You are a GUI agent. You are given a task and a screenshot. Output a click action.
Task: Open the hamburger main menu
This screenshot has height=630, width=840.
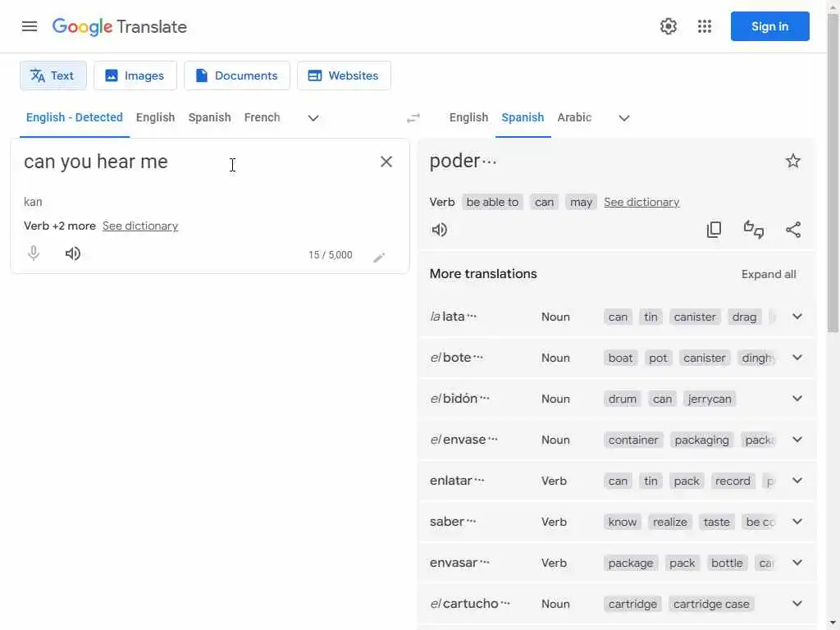30,26
